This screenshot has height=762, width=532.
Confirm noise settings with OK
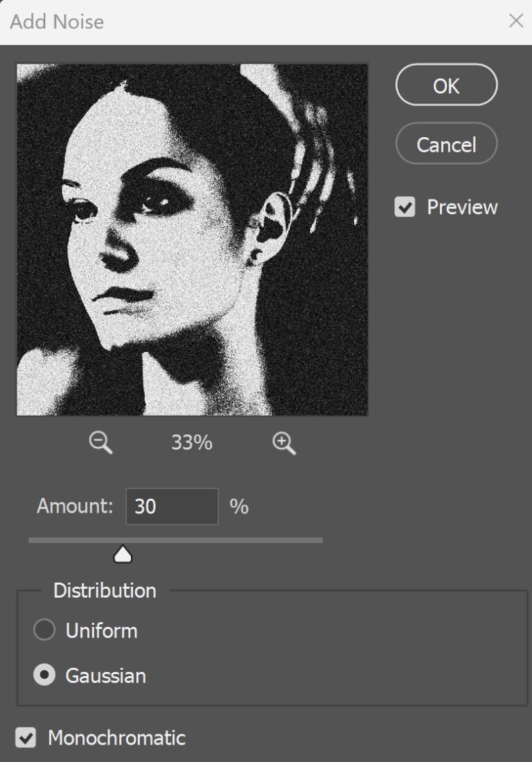[446, 85]
